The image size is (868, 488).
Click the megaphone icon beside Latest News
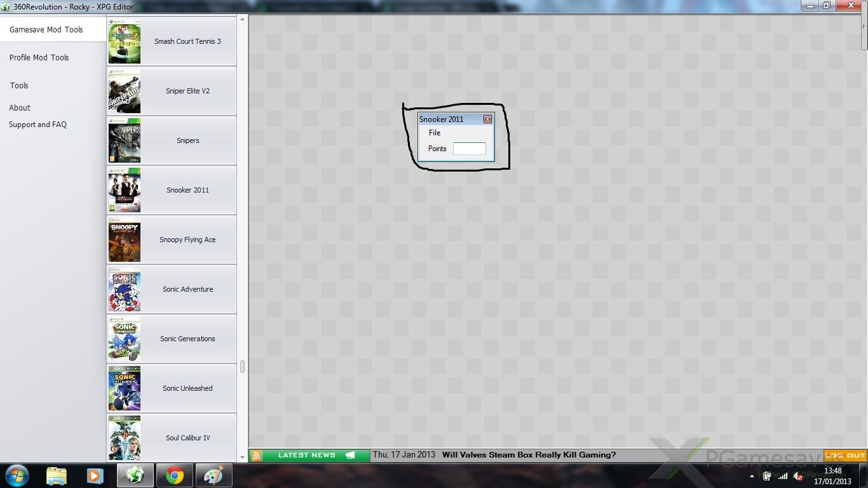click(x=350, y=455)
